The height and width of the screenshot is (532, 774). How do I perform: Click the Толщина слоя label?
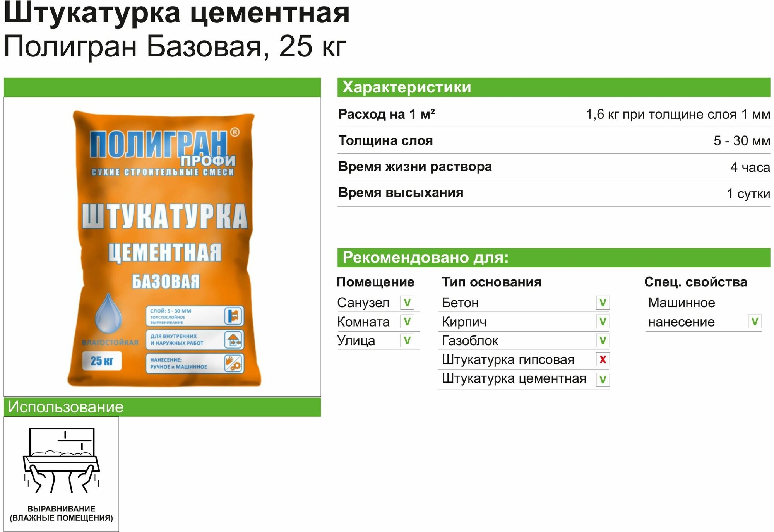(x=385, y=140)
